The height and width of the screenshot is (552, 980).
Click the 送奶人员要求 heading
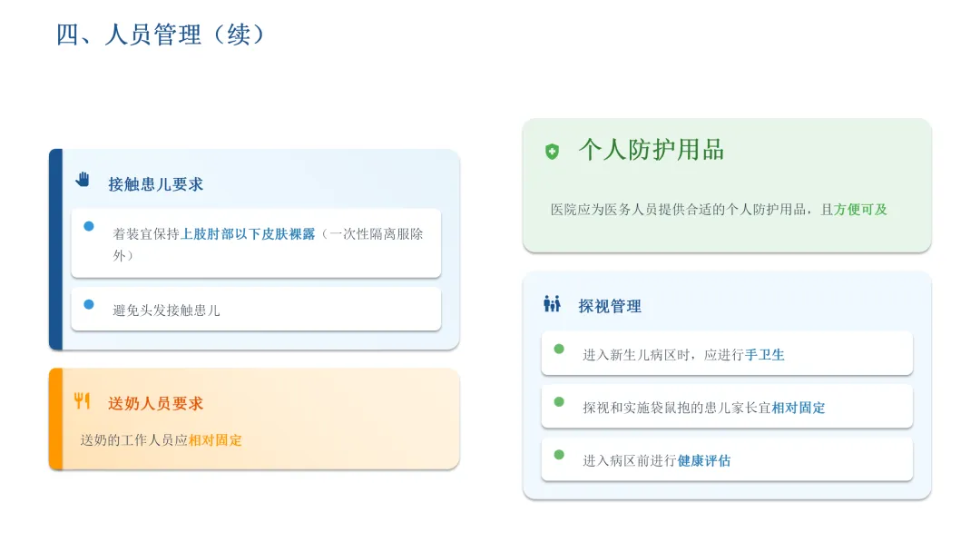pos(156,404)
